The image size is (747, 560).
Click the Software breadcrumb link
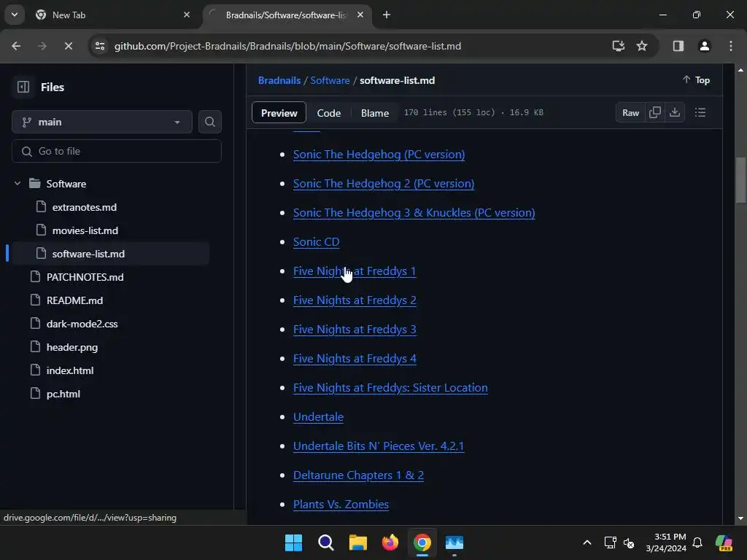[x=330, y=80]
